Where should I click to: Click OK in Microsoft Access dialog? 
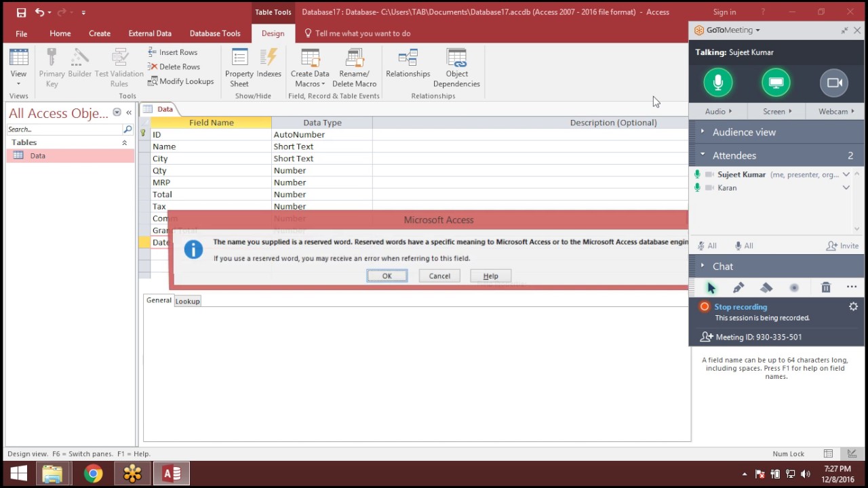tap(387, 276)
